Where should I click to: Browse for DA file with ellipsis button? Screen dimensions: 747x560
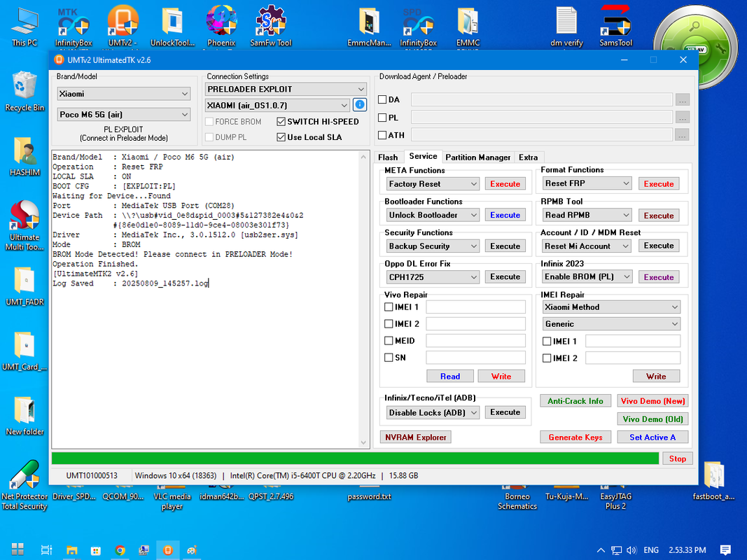pyautogui.click(x=682, y=100)
